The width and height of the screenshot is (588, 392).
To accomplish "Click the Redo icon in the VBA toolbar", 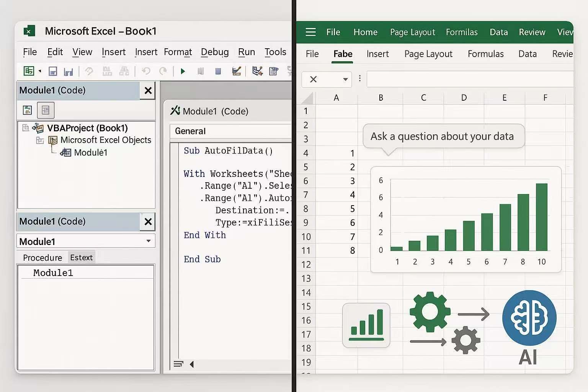I will (x=163, y=71).
